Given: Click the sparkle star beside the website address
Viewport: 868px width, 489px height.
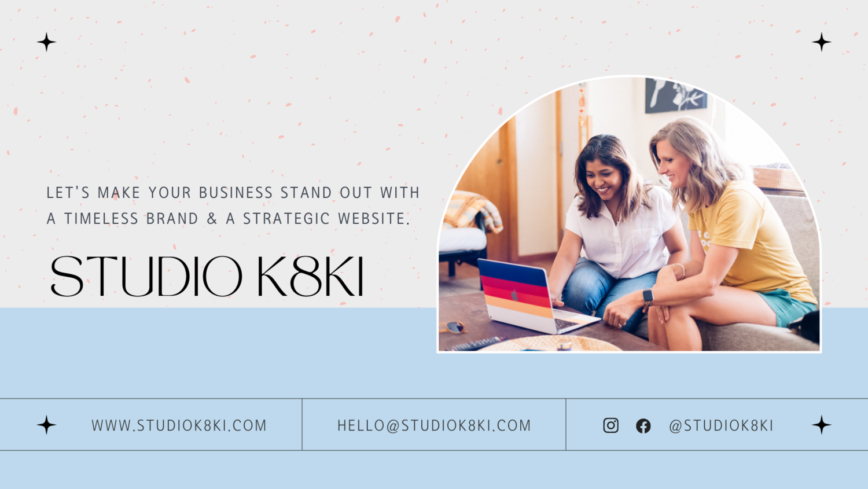Looking at the screenshot, I should [46, 425].
